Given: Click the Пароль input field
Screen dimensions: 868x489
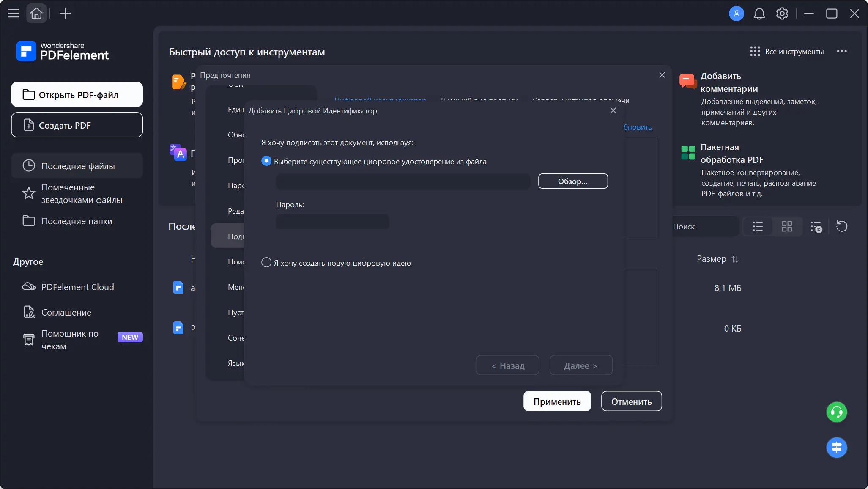Looking at the screenshot, I should [332, 222].
